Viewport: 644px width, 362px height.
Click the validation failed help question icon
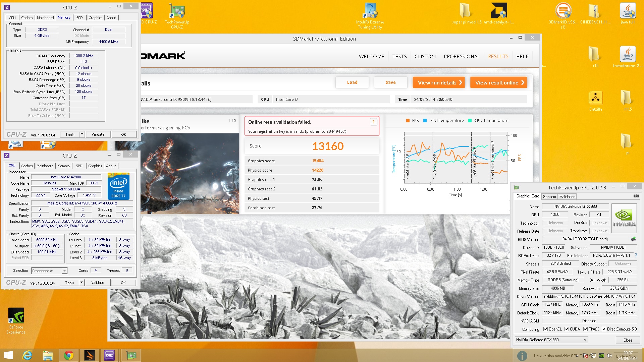(x=373, y=122)
